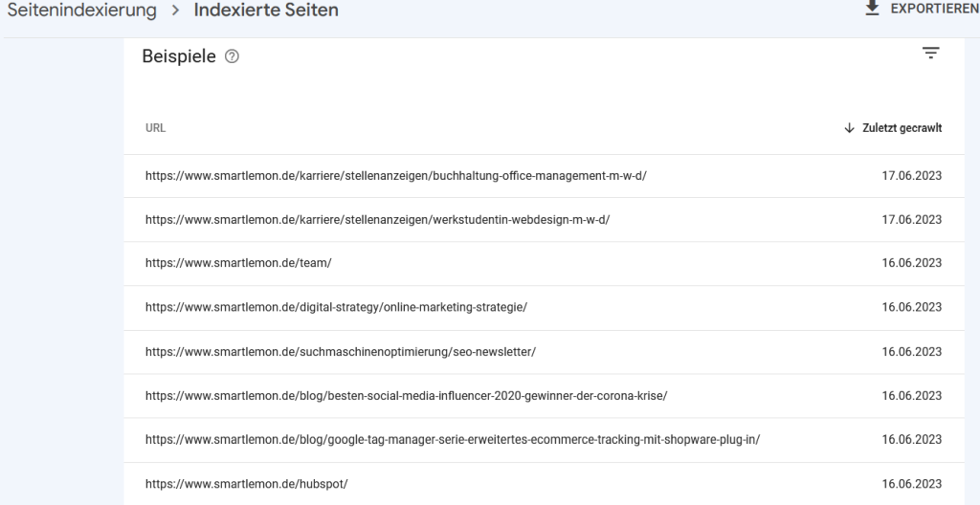
Task: Open the Beispiele help question-mark icon
Action: coord(232,56)
